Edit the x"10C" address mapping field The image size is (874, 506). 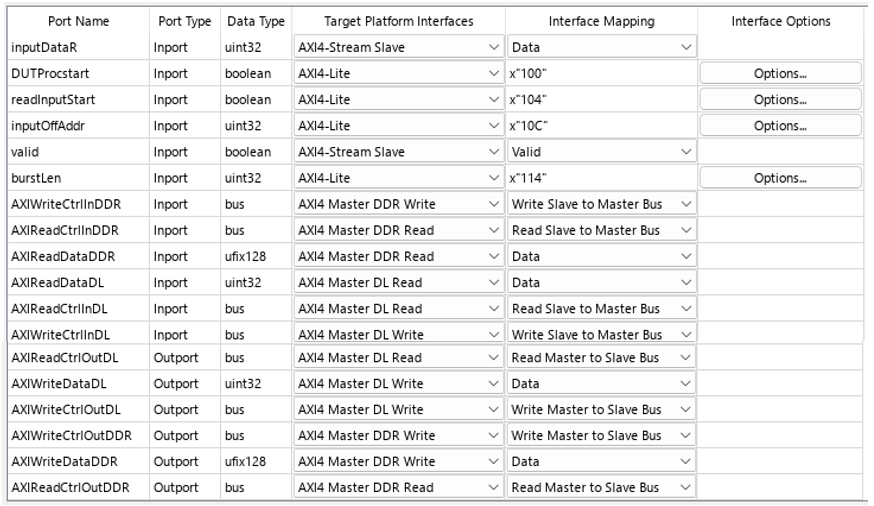click(601, 125)
